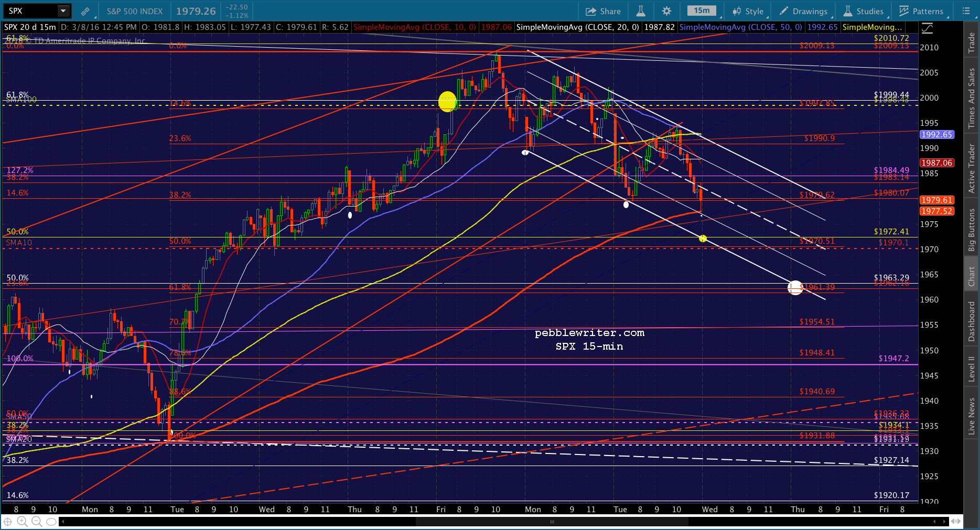980x530 pixels.
Task: Click the SPX 20 d 15m chart label
Action: coord(30,27)
